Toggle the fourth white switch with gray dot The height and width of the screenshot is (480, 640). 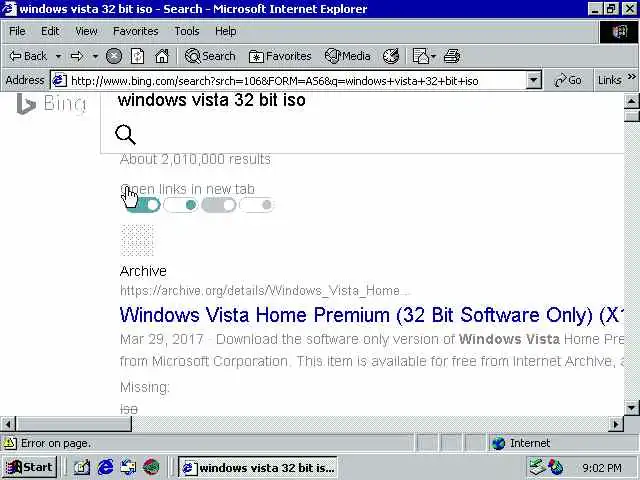(257, 205)
